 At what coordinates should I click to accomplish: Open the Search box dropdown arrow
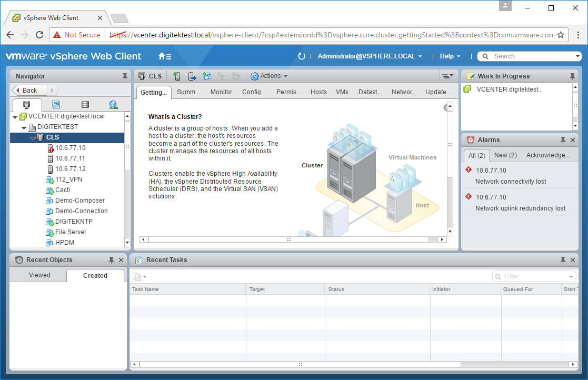click(577, 56)
